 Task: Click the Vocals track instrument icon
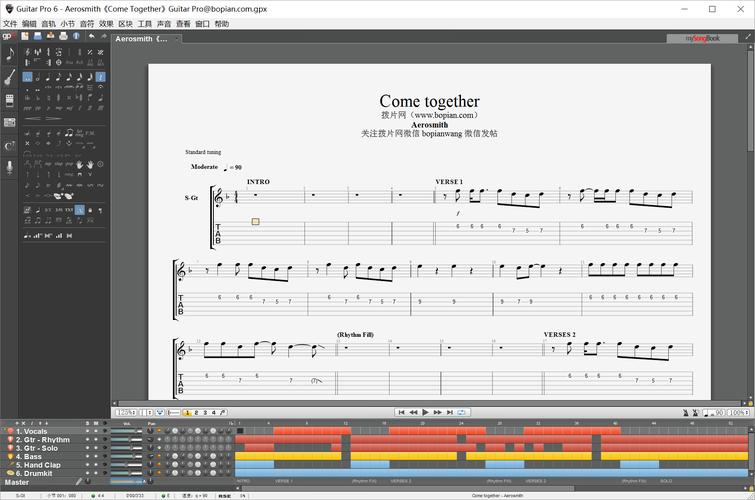coord(10,432)
